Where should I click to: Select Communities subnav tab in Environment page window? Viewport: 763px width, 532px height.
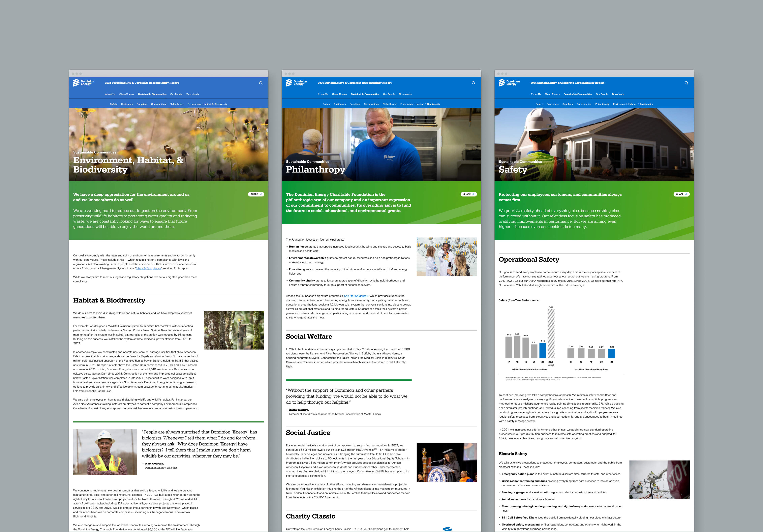click(158, 104)
